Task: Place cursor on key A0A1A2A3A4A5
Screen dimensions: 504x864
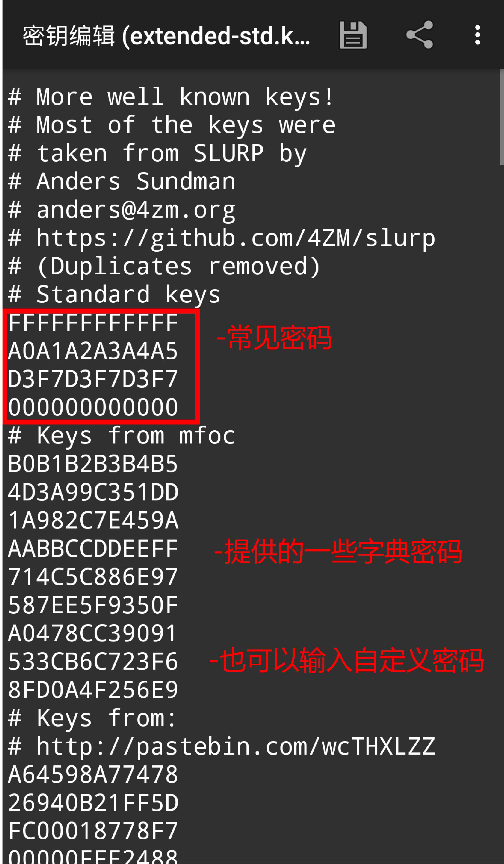Action: tap(93, 351)
